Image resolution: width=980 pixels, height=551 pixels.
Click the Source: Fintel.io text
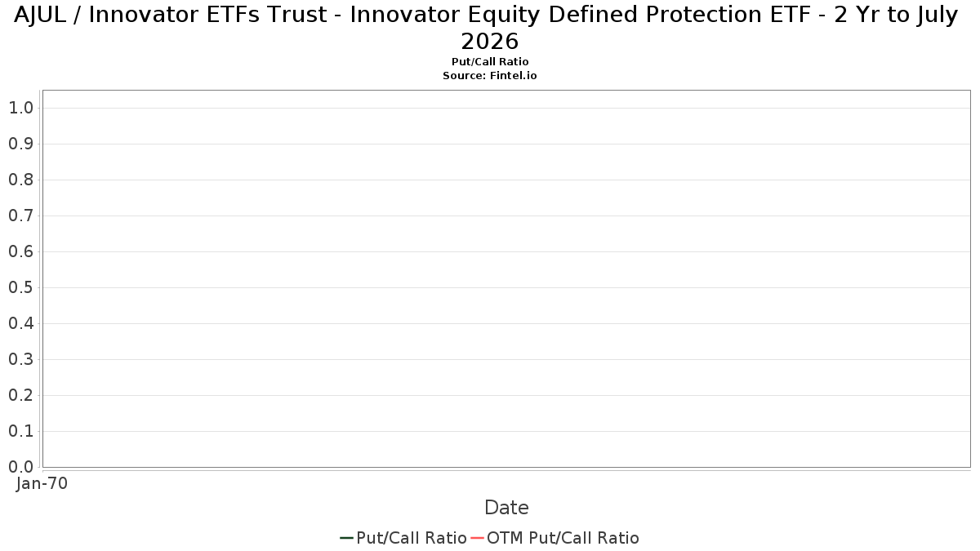pos(490,75)
